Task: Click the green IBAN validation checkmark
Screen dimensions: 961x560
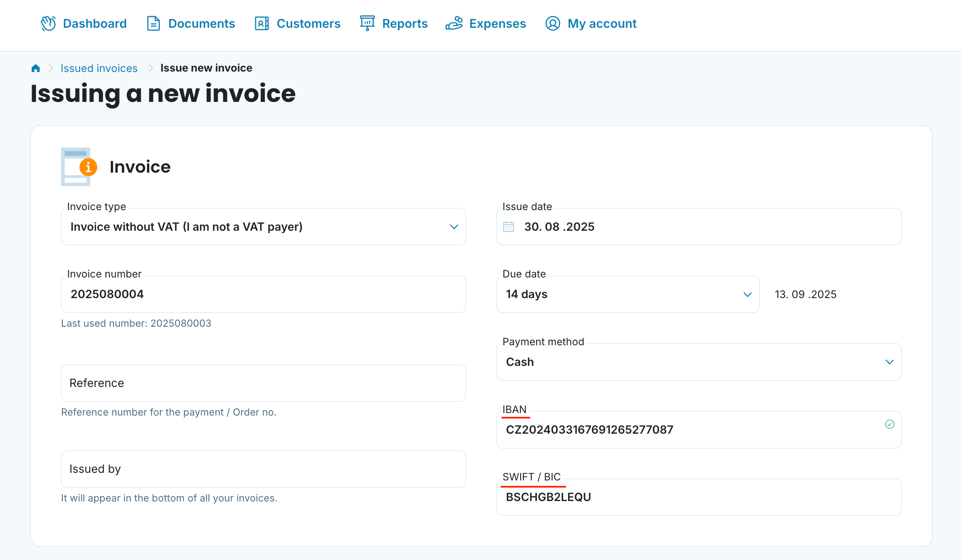Action: [889, 424]
